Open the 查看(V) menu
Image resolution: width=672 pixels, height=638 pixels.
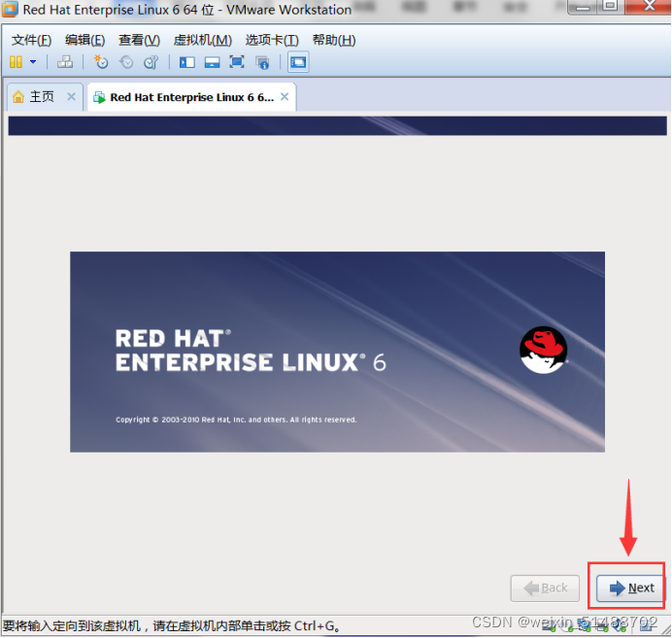(139, 40)
